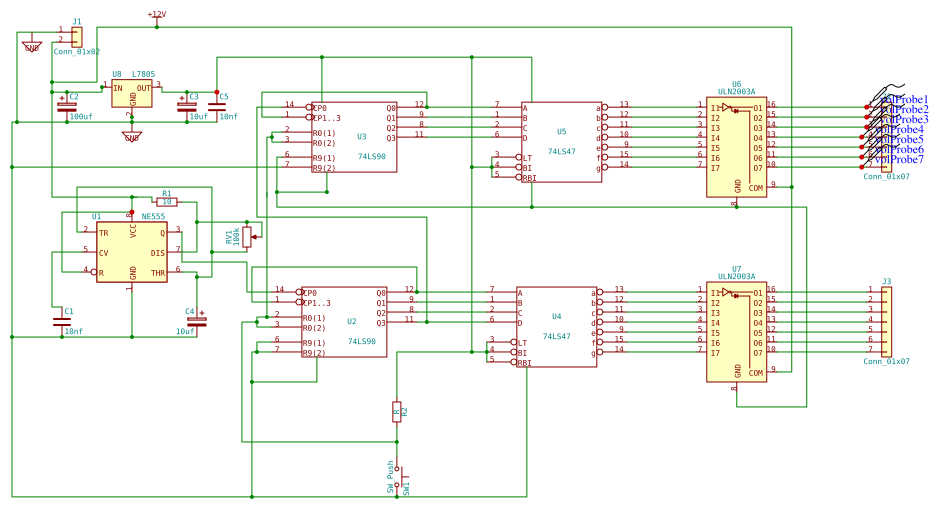Click the 100k value label of RV1
The height and width of the screenshot is (509, 939).
click(237, 237)
